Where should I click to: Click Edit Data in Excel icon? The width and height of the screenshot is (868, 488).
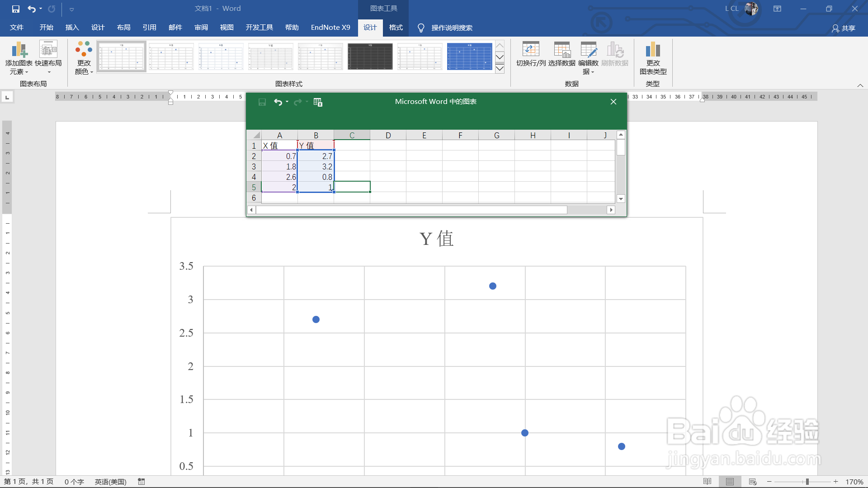[318, 102]
